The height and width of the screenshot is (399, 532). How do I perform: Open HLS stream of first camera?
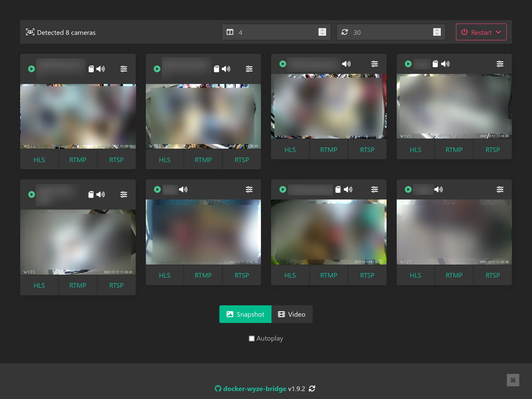pos(39,160)
